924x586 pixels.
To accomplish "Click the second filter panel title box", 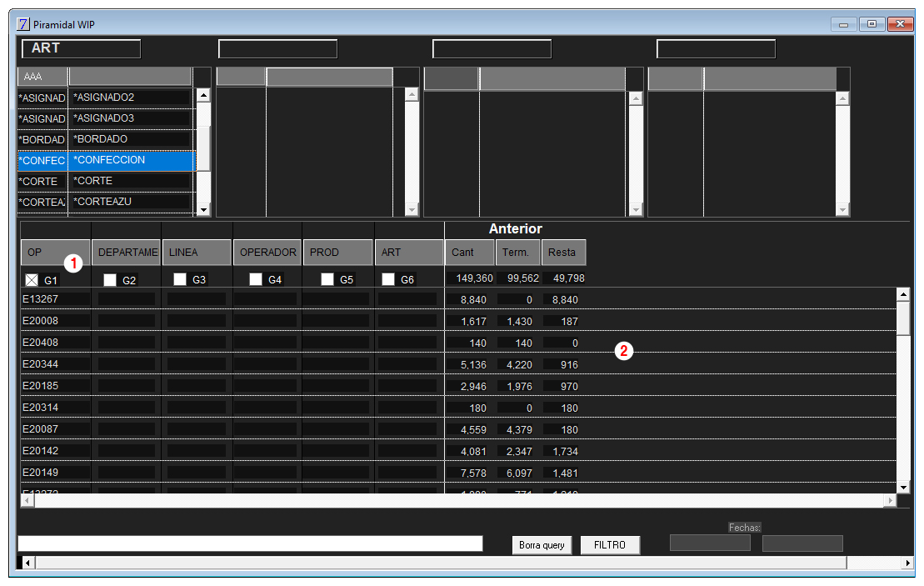I will pyautogui.click(x=277, y=49).
